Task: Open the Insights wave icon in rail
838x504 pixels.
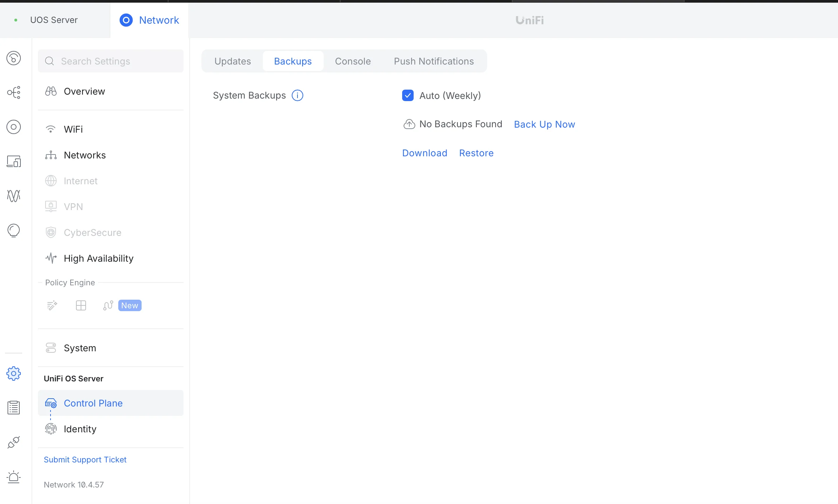Action: [14, 196]
